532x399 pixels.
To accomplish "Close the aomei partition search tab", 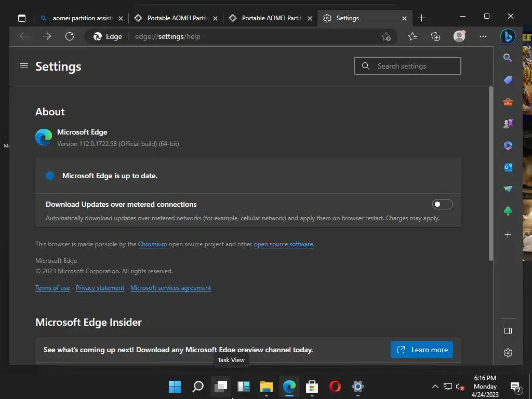I will tap(121, 18).
